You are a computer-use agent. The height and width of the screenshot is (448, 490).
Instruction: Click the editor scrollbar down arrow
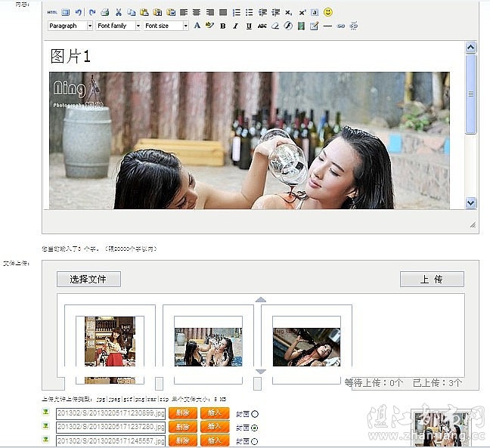pos(471,202)
